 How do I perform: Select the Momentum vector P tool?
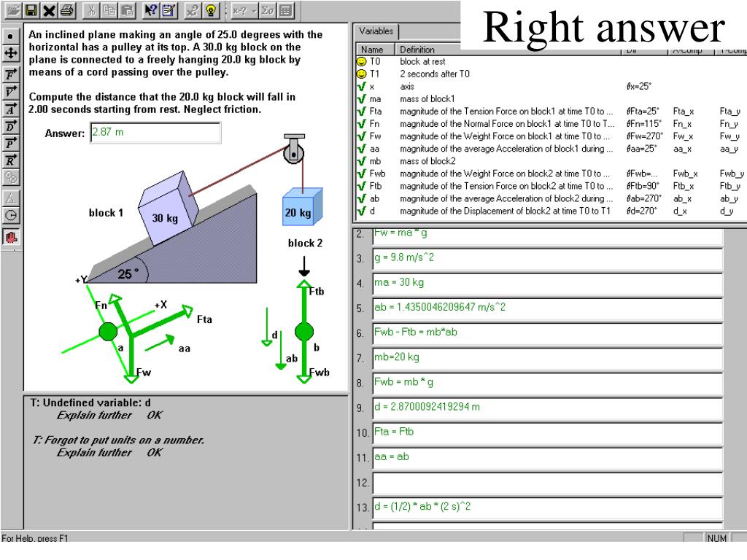click(10, 144)
